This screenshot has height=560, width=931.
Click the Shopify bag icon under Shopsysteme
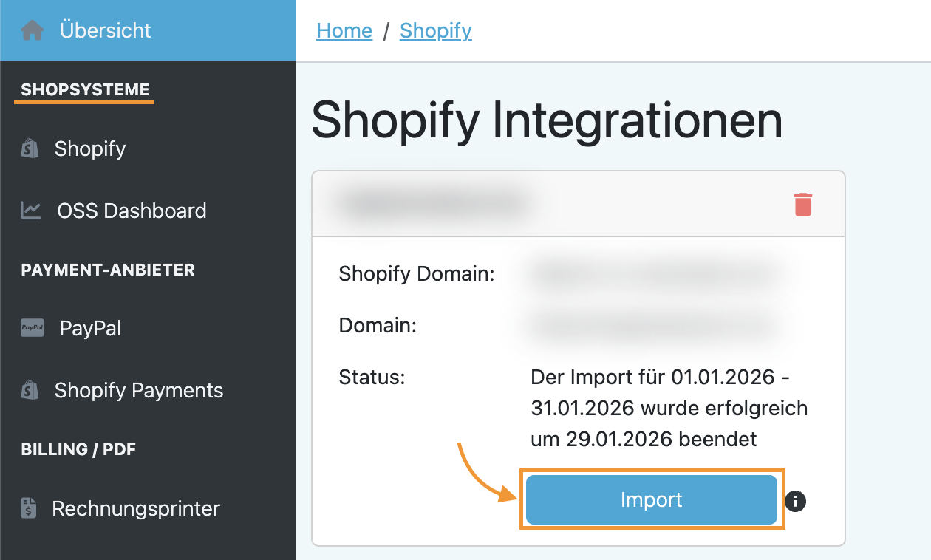30,148
